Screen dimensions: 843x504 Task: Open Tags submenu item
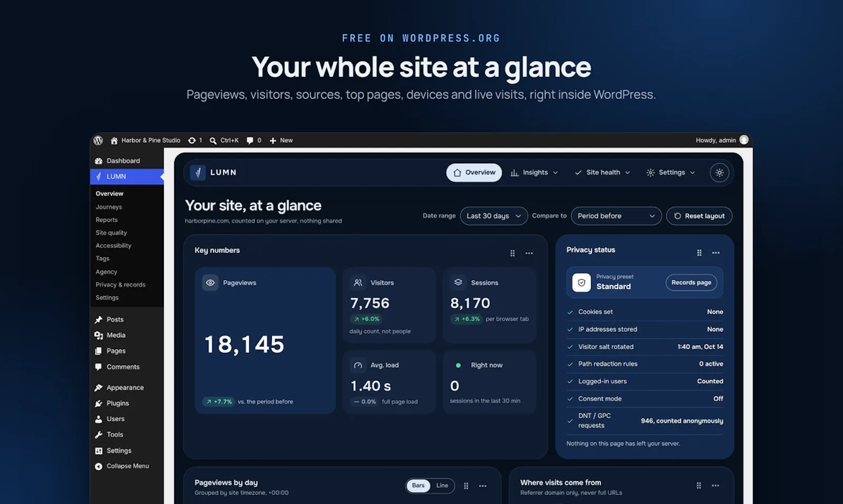tap(102, 259)
